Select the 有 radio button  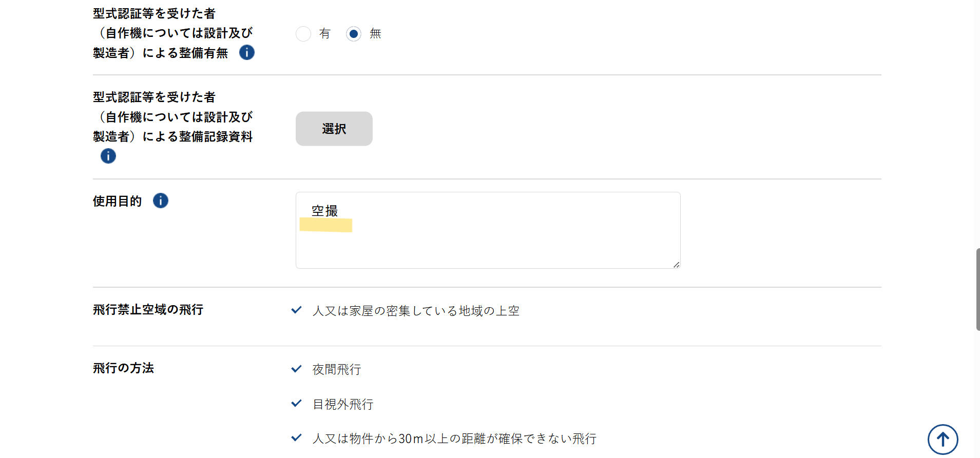pyautogui.click(x=303, y=34)
